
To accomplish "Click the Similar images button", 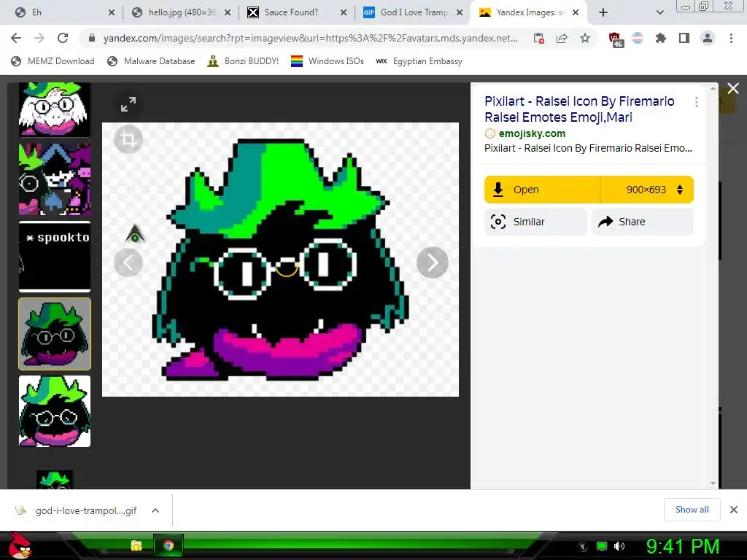I will 535,222.
